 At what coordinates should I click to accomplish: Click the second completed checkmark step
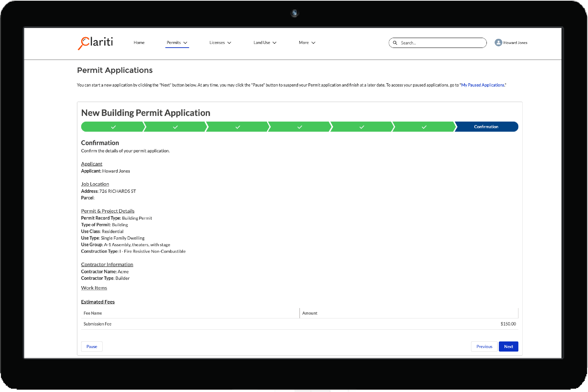[175, 127]
